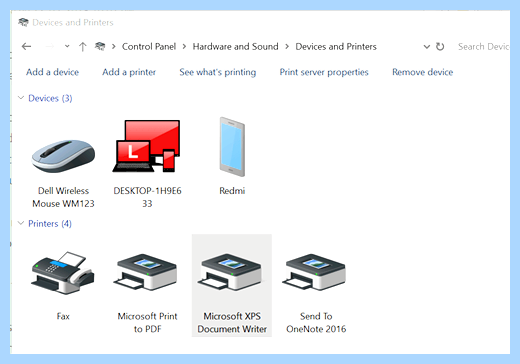This screenshot has width=520, height=364.
Task: Click the 'Fax' printer label
Action: (63, 316)
